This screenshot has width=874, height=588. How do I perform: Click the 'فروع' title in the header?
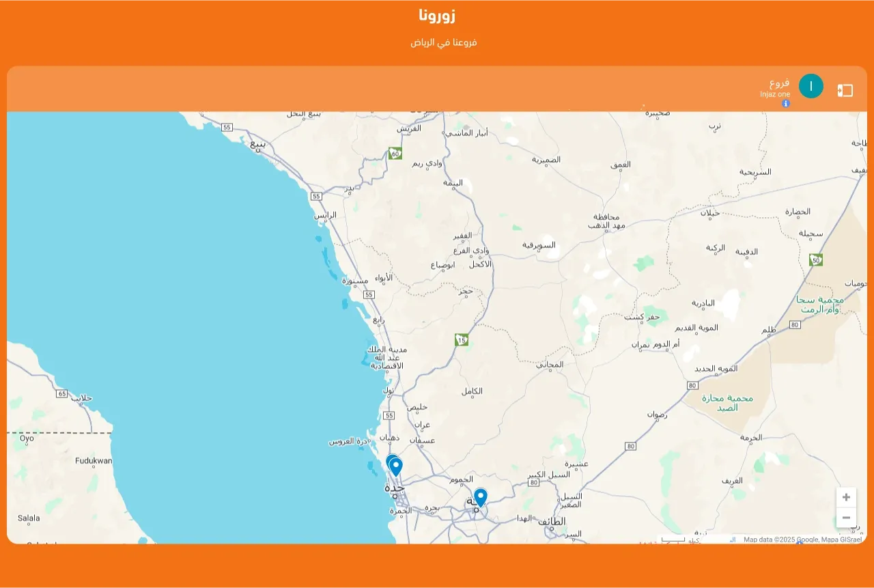(779, 83)
